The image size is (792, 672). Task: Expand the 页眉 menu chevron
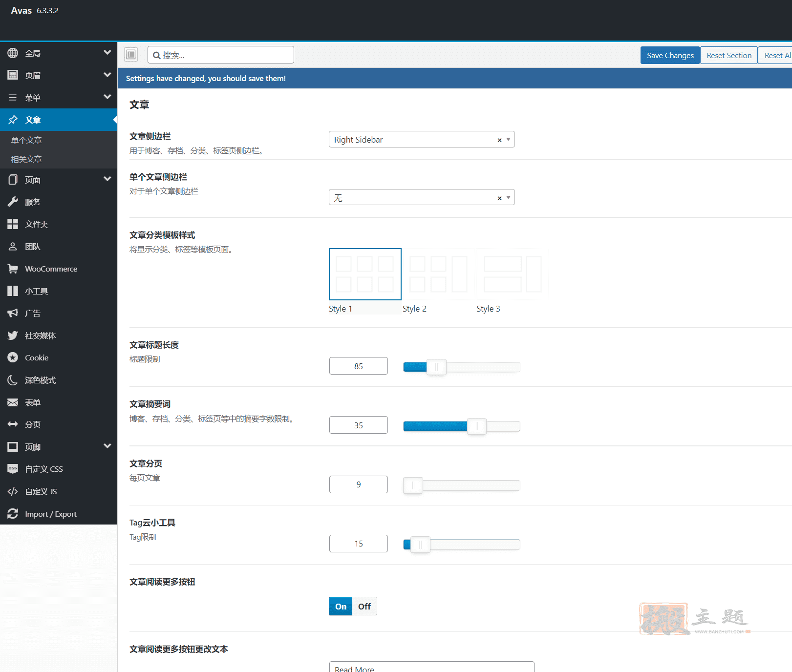[107, 74]
